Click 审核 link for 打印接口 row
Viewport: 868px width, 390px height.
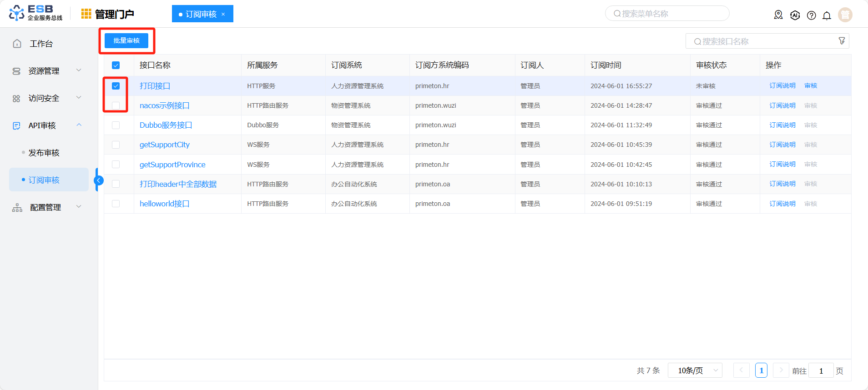pyautogui.click(x=811, y=85)
